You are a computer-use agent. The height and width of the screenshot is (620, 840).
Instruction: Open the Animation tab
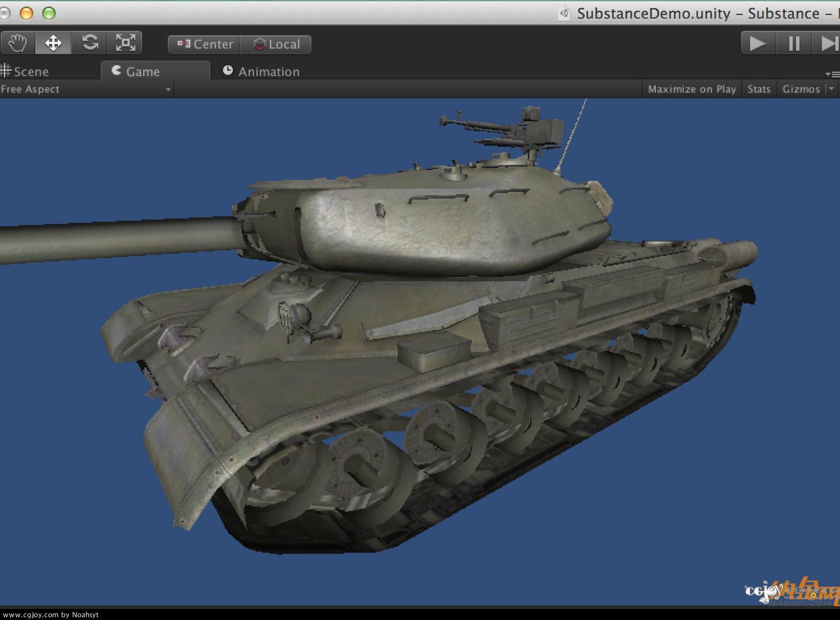[261, 71]
